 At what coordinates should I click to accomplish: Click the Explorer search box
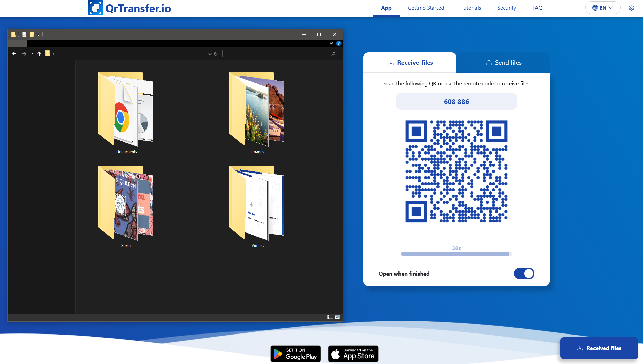point(280,54)
